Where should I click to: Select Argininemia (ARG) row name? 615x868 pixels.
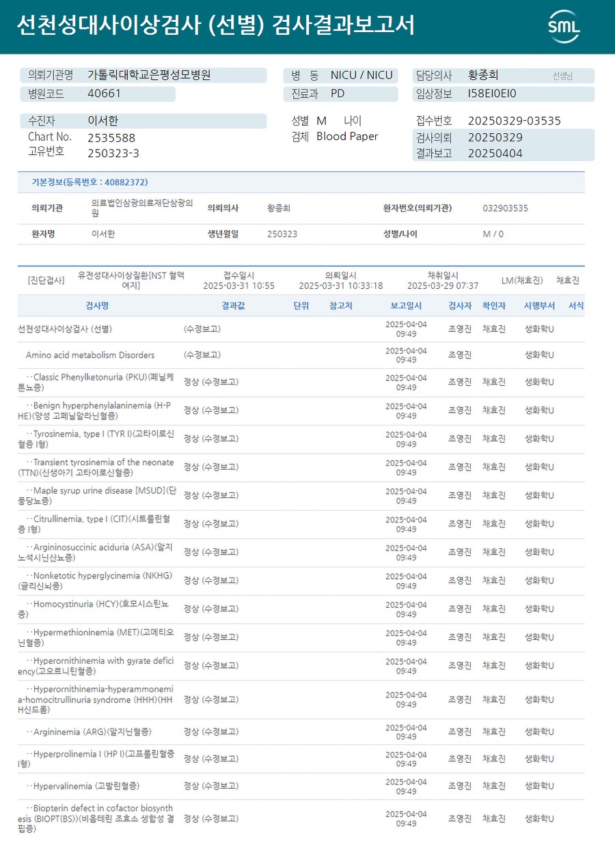[x=89, y=731]
